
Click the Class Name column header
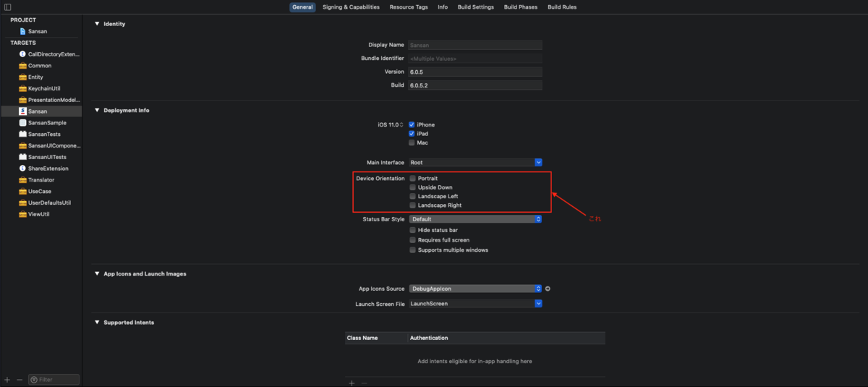[376, 338]
